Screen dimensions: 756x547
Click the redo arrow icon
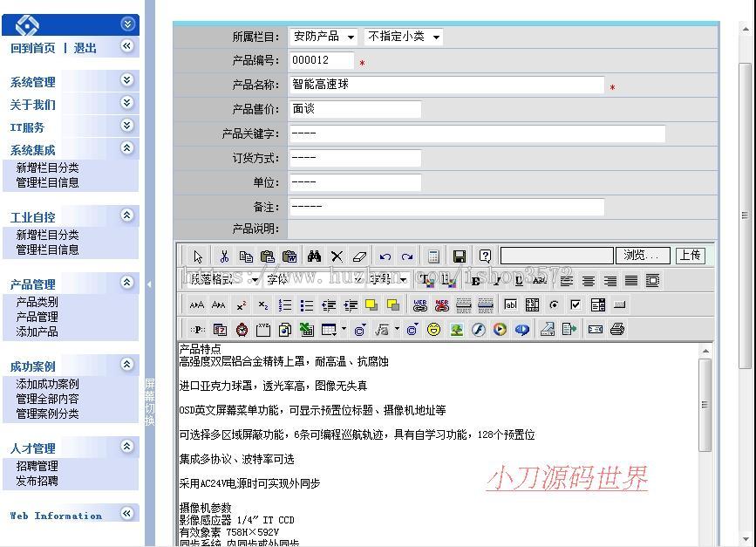[x=407, y=256]
